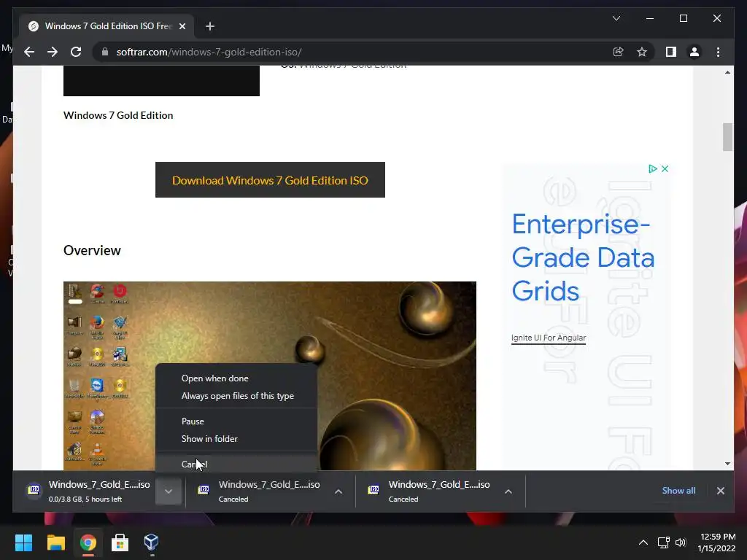The image size is (747, 560).
Task: Open the clock showing 12:59 PM
Action: pyautogui.click(x=717, y=542)
